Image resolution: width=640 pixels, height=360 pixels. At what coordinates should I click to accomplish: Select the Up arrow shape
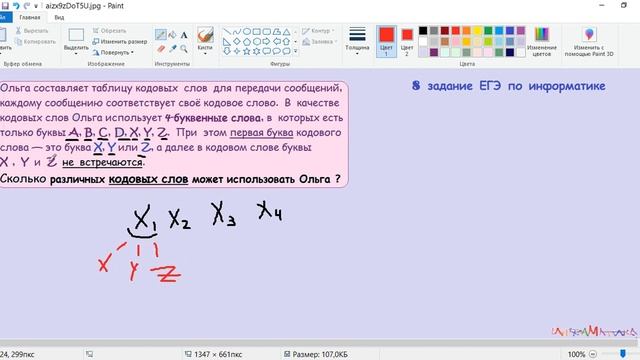click(287, 41)
